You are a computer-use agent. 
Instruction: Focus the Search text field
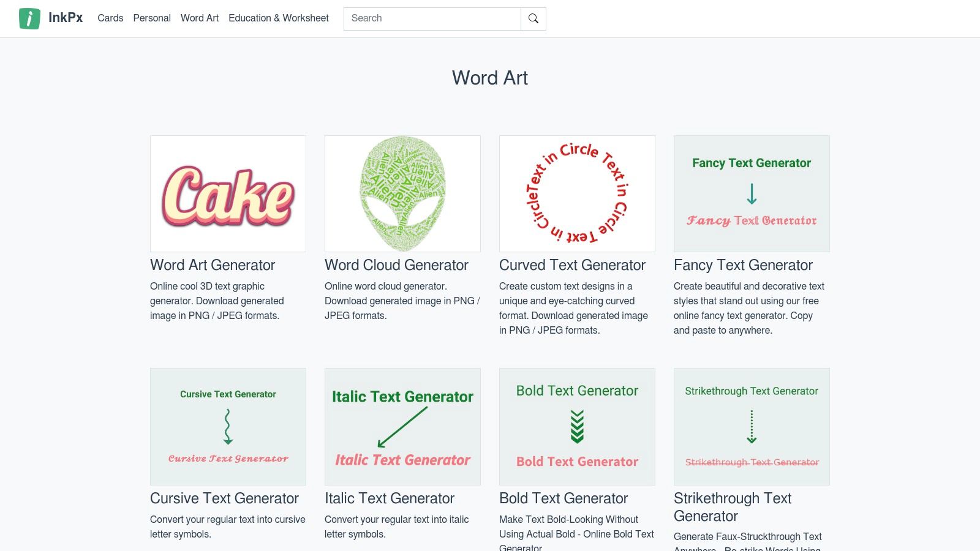pyautogui.click(x=432, y=18)
